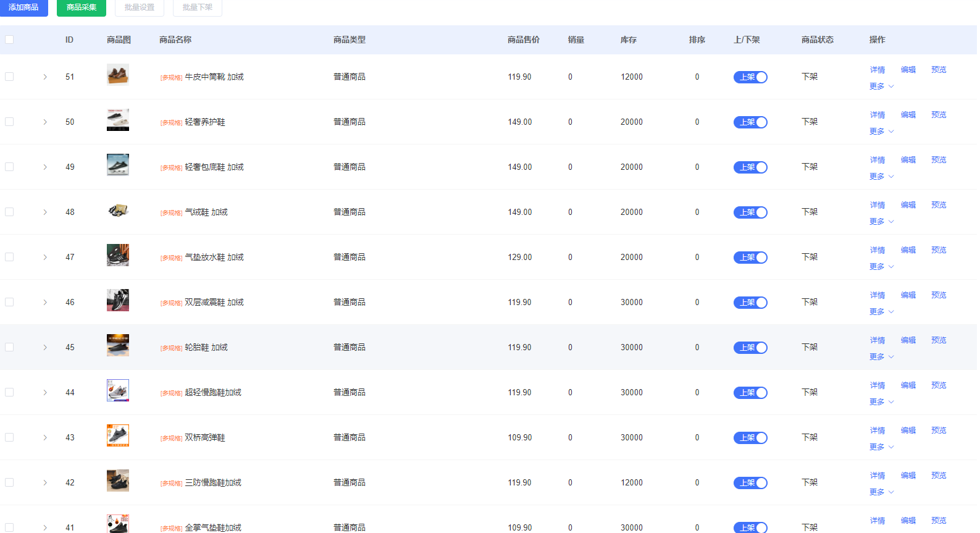The height and width of the screenshot is (533, 980).
Task: Click the 排序 column header
Action: click(697, 40)
